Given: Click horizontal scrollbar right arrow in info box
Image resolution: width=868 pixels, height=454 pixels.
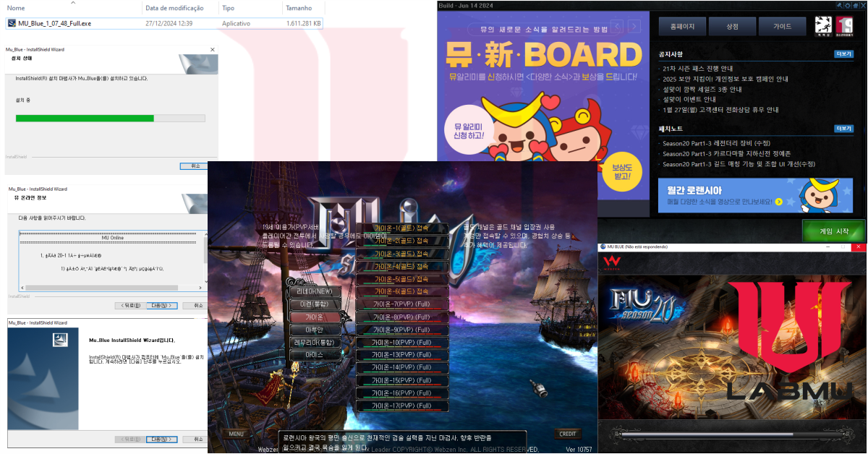Looking at the screenshot, I should (200, 288).
